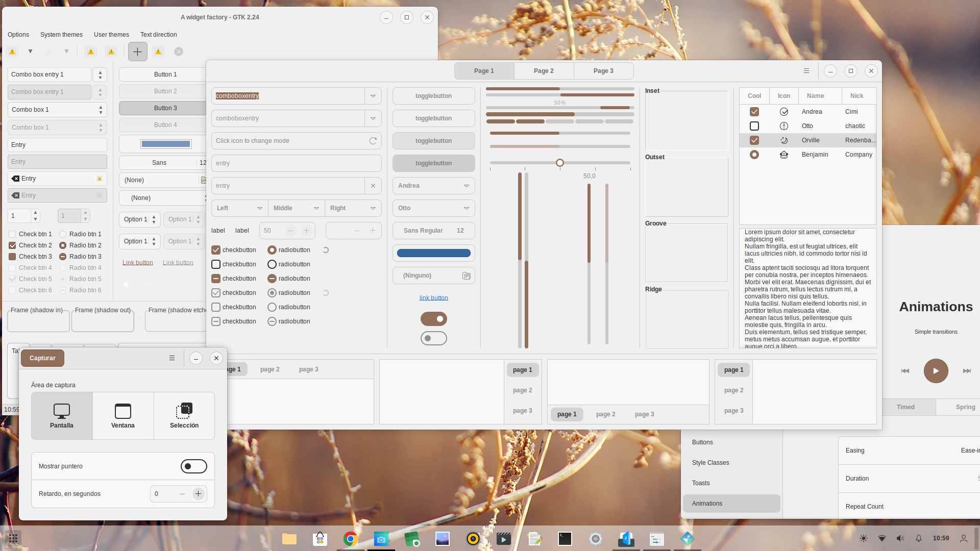Click the (Ninguno) file chooser button
Screen dimensions: 980x551
point(434,275)
